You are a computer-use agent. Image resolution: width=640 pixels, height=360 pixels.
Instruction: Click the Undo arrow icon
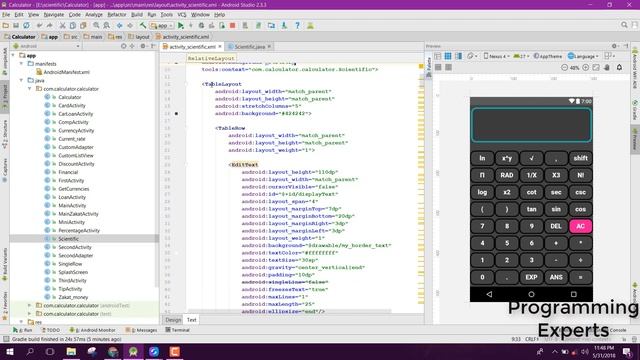pos(40,25)
